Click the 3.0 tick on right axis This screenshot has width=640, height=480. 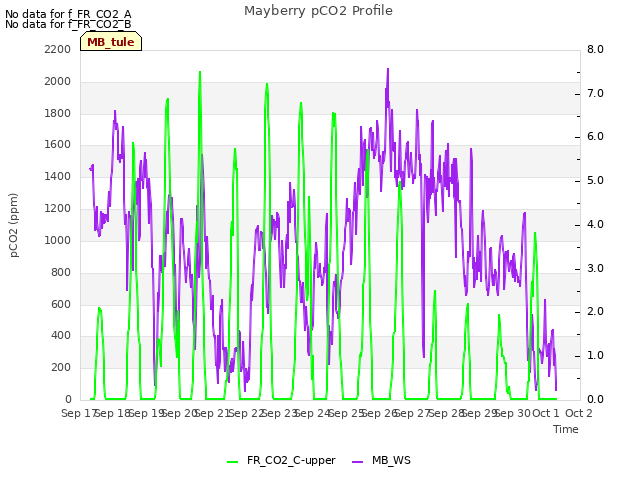click(595, 269)
